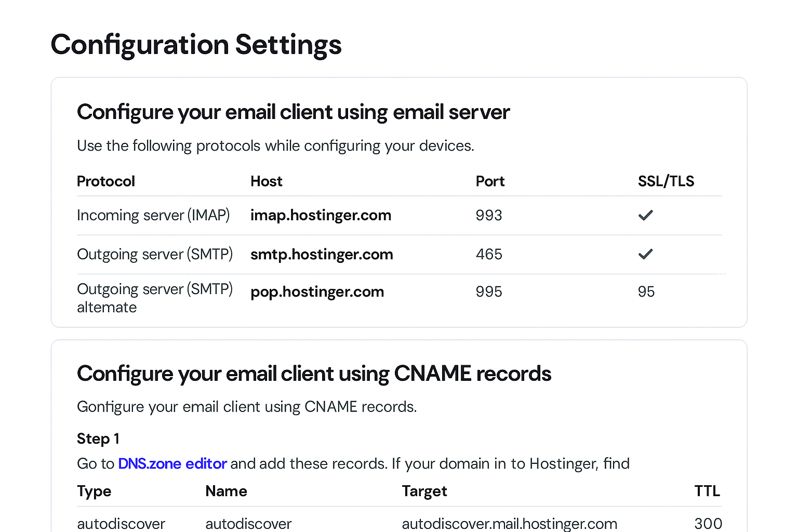Click the Configuration Settings page title
Viewport: 798px width, 532px height.
(196, 45)
